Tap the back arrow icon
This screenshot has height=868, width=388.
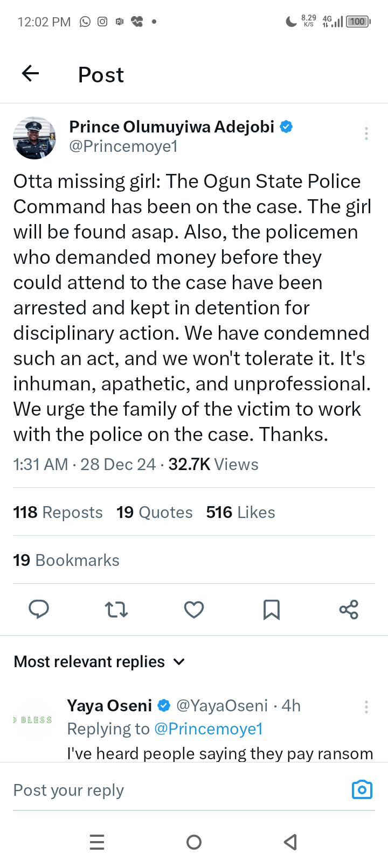point(31,73)
